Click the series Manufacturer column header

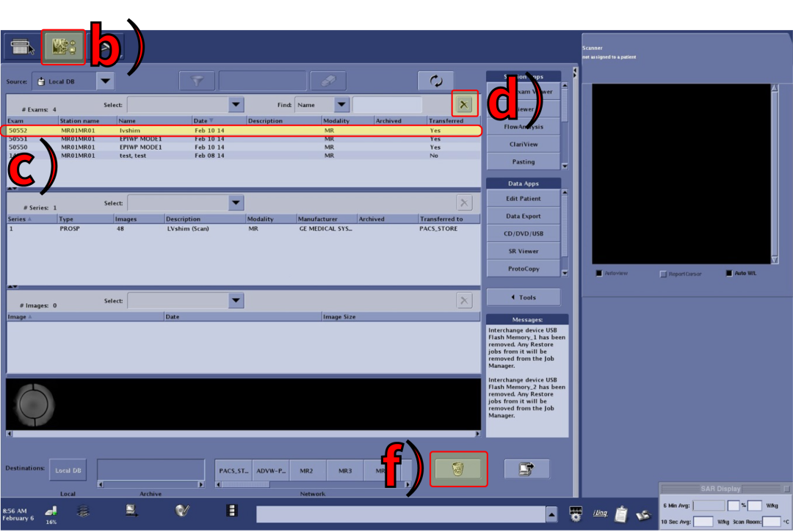pos(326,219)
